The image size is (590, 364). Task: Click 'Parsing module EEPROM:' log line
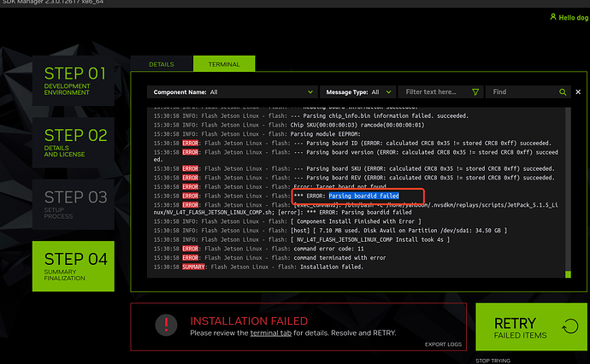click(257, 134)
